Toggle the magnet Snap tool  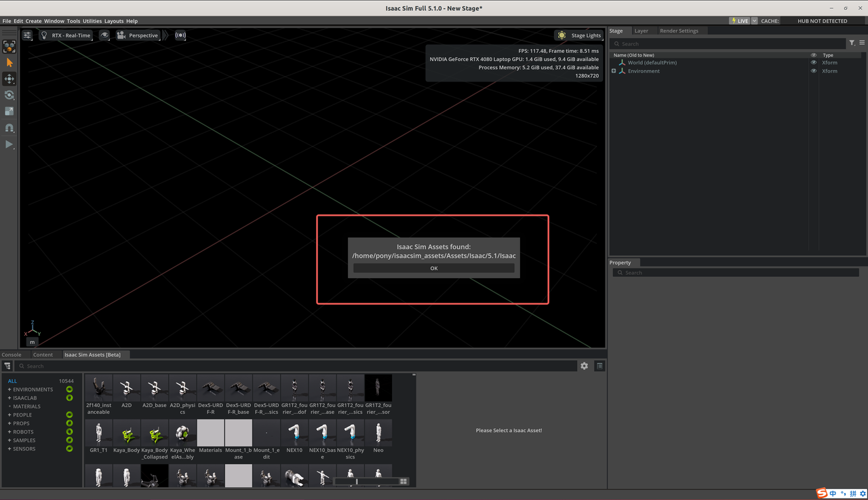tap(9, 128)
